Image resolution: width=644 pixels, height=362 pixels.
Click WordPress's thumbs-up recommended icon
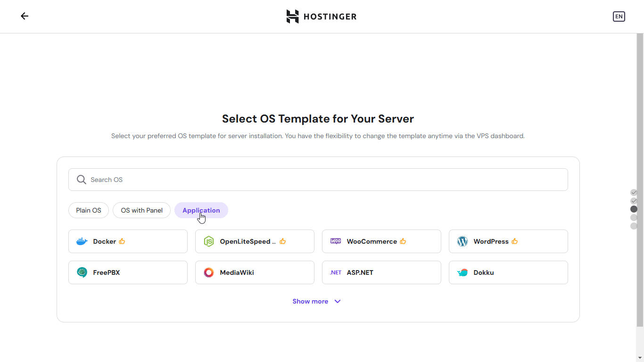pyautogui.click(x=515, y=241)
